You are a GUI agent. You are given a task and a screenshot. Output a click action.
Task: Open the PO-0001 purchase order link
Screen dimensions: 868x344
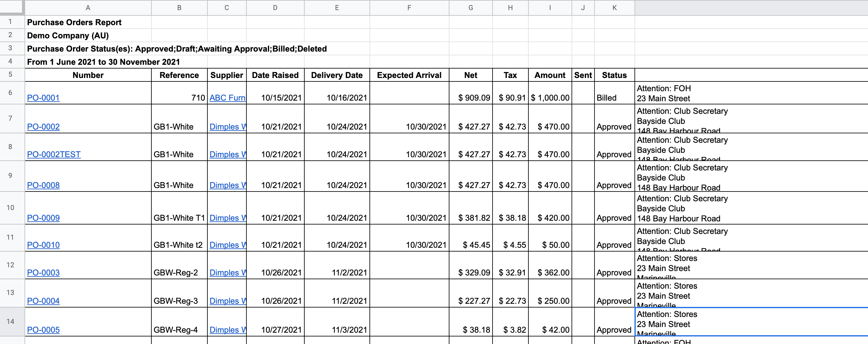[x=43, y=98]
